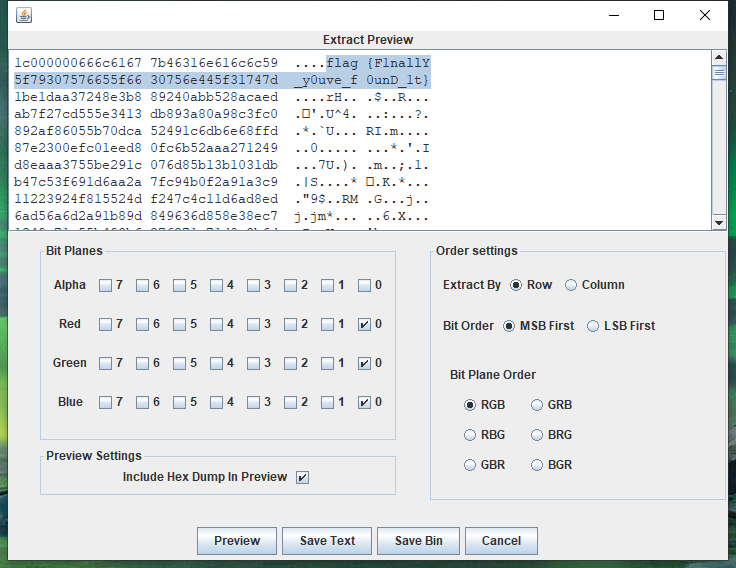Select Extract By Column option
Image resolution: width=736 pixels, height=568 pixels.
[571, 285]
